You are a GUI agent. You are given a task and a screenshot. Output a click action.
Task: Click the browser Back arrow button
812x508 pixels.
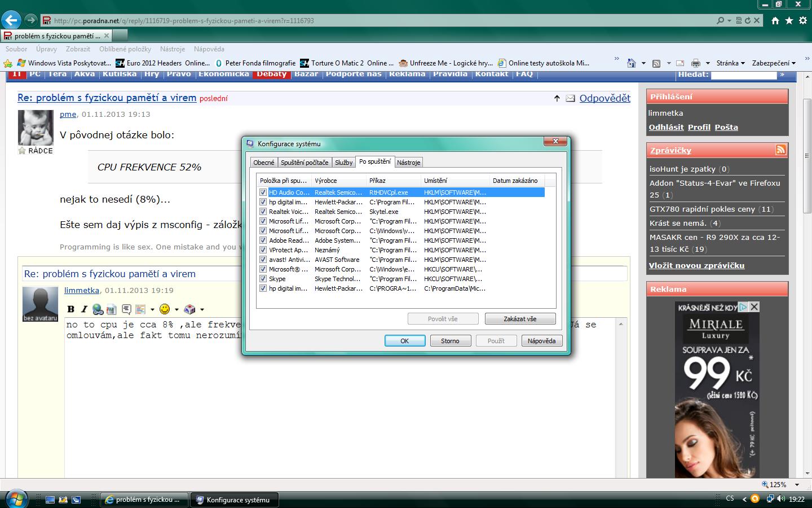[11, 20]
